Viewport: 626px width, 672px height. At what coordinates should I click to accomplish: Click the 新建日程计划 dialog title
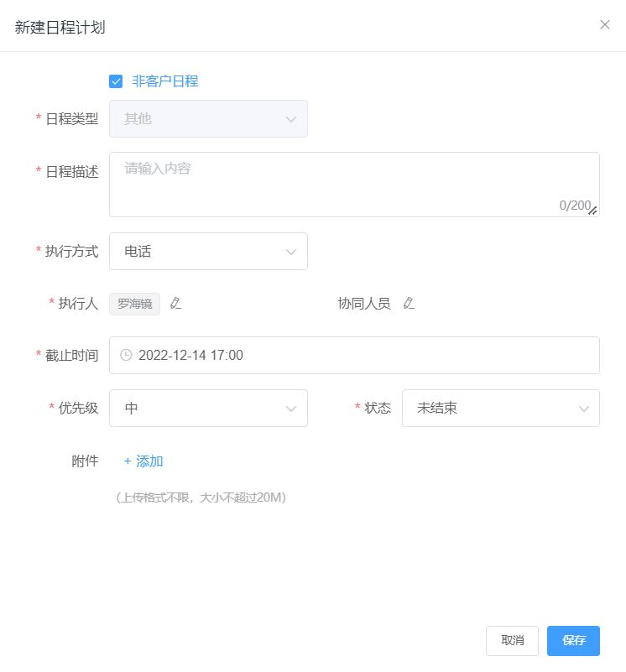tap(60, 28)
